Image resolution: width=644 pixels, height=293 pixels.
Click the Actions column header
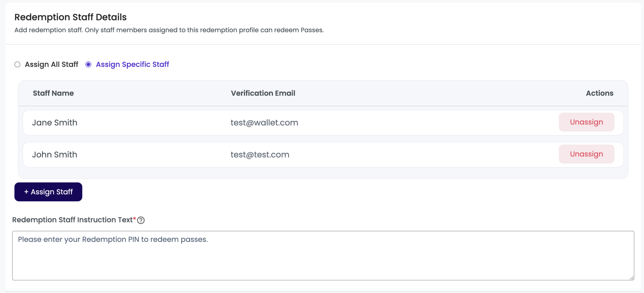coord(599,93)
